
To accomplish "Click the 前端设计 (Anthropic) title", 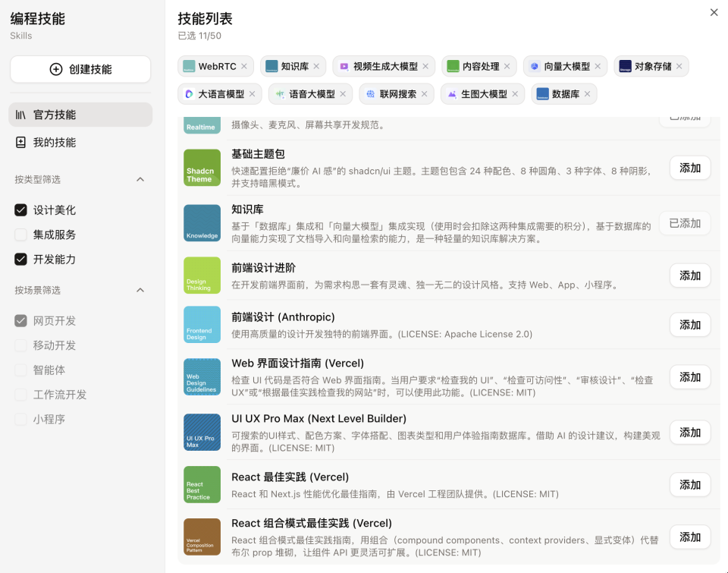I will click(283, 317).
